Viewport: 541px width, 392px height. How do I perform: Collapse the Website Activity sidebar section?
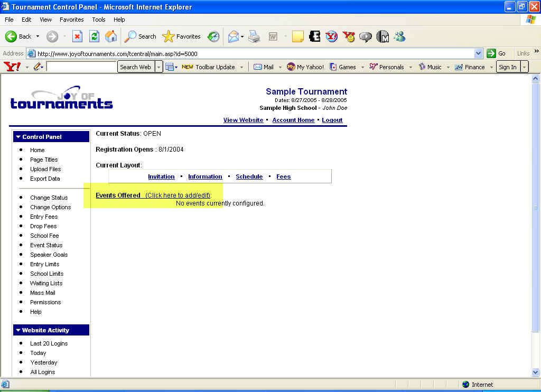pyautogui.click(x=18, y=330)
